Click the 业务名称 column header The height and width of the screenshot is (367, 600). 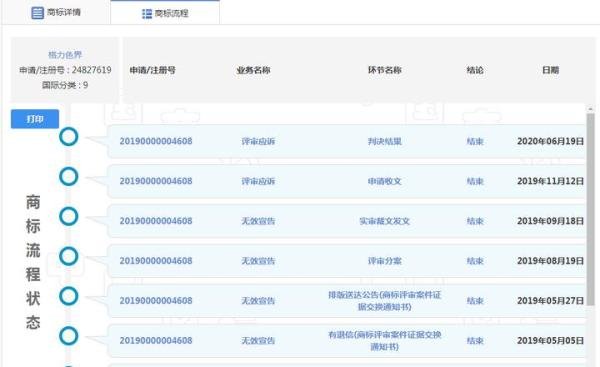pos(253,70)
